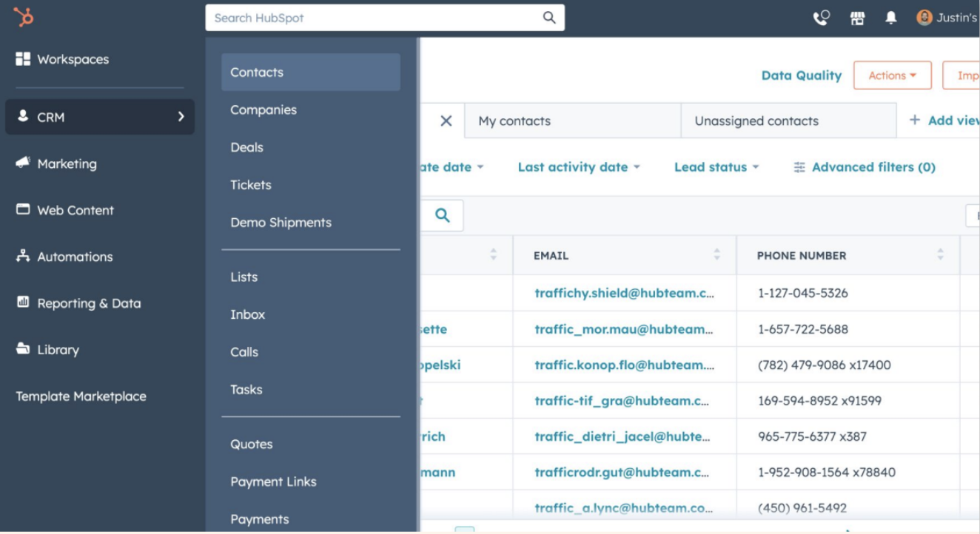Image resolution: width=980 pixels, height=534 pixels.
Task: Open the Marketplace storefront icon
Action: click(x=857, y=18)
